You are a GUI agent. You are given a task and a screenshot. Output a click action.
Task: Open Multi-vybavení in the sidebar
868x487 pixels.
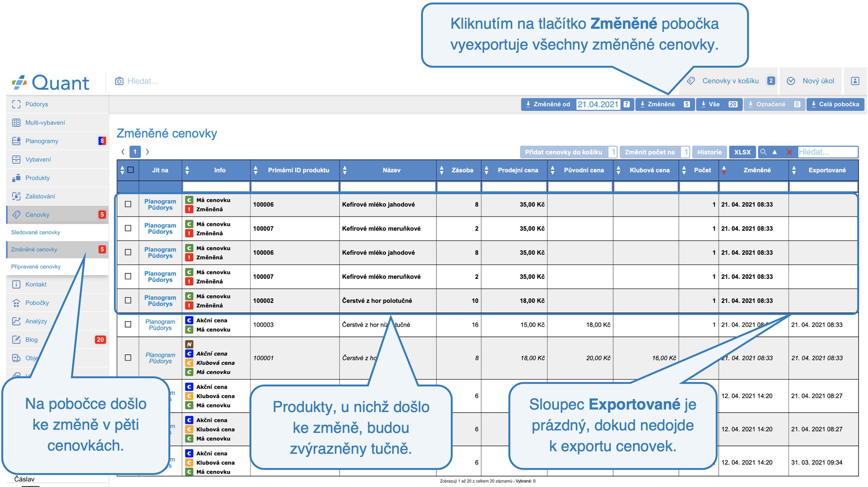click(x=57, y=122)
